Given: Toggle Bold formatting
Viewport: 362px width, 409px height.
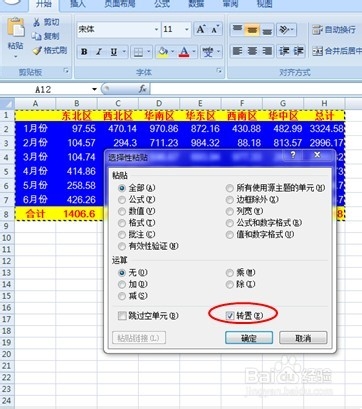Looking at the screenshot, I should point(84,52).
